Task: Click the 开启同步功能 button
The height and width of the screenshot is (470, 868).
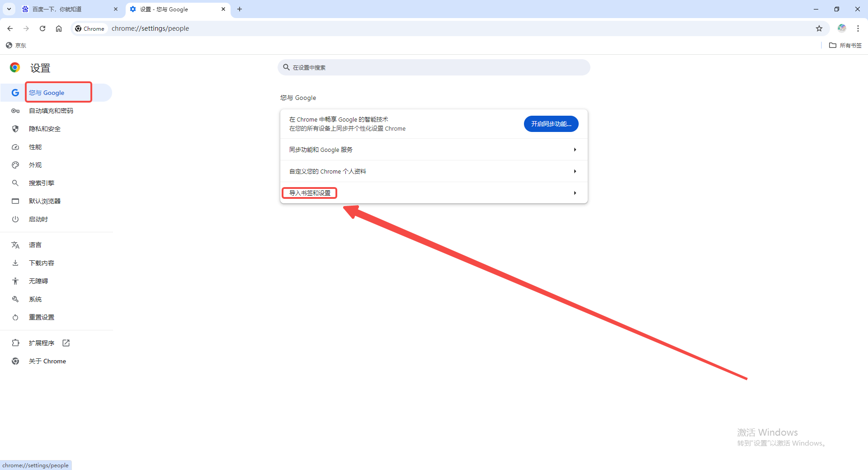Action: point(551,124)
